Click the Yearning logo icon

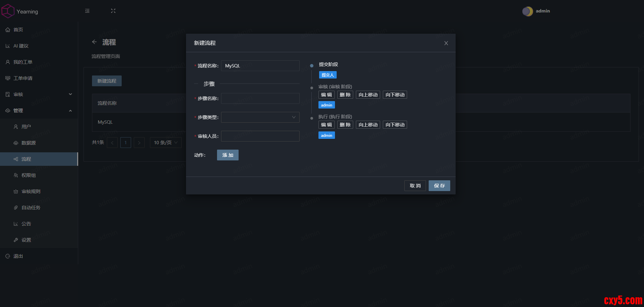click(x=8, y=11)
